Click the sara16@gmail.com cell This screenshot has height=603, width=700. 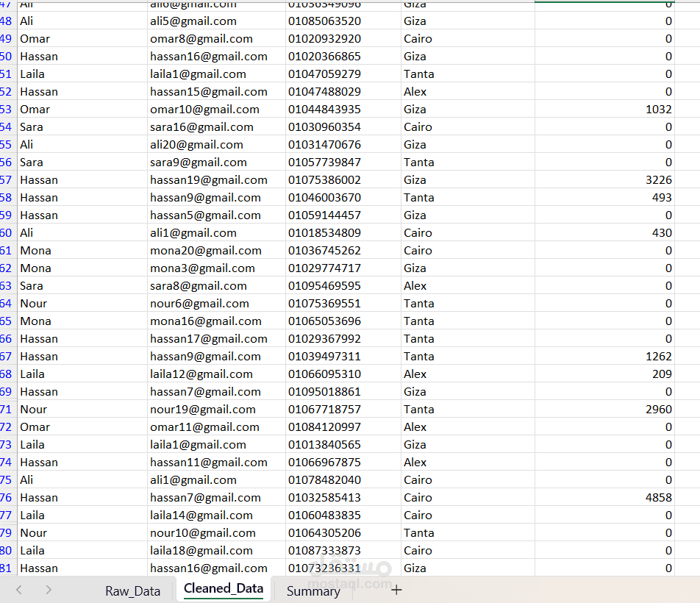216,127
